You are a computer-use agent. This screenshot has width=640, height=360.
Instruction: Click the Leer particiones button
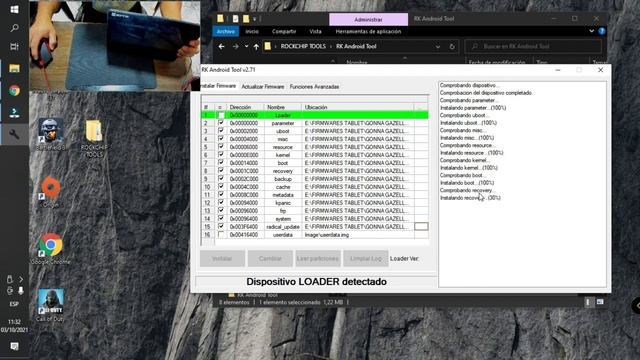[x=318, y=258]
